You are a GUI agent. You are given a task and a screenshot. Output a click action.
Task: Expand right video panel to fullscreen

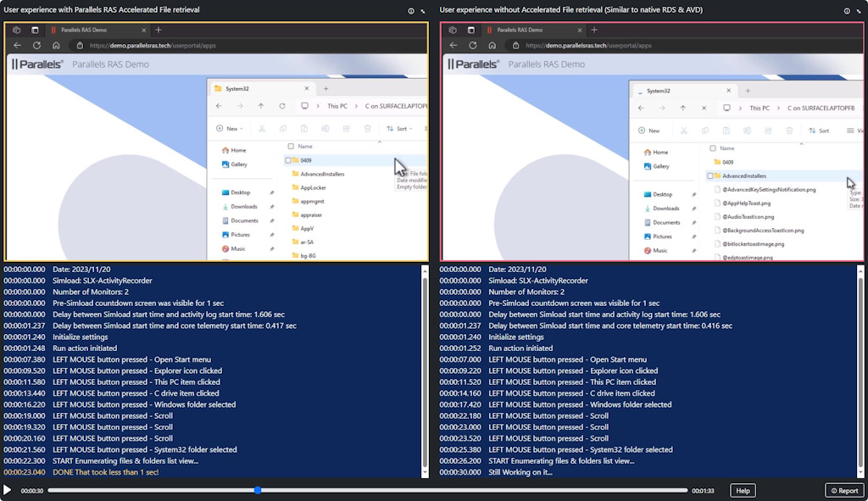(x=858, y=11)
